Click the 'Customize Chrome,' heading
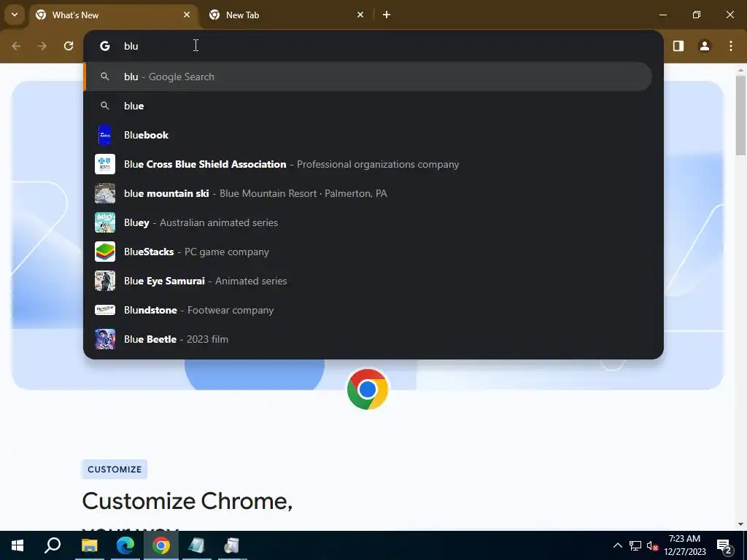This screenshot has height=560, width=747. pyautogui.click(x=187, y=501)
